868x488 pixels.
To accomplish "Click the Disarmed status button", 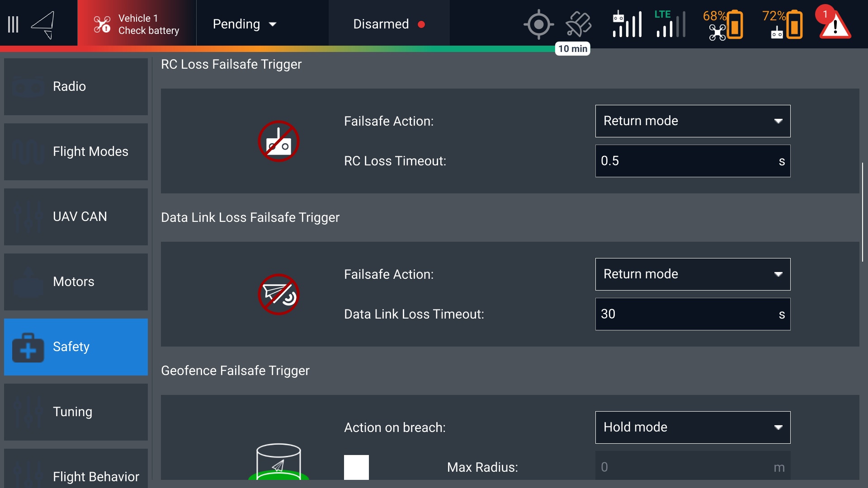I will pyautogui.click(x=389, y=24).
